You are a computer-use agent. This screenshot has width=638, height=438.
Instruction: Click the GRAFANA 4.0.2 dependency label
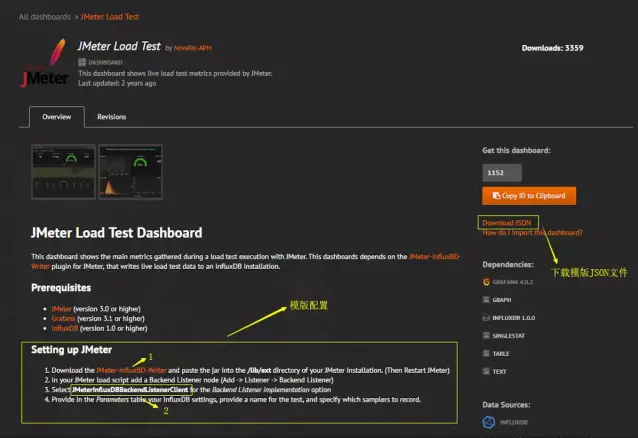pos(513,282)
